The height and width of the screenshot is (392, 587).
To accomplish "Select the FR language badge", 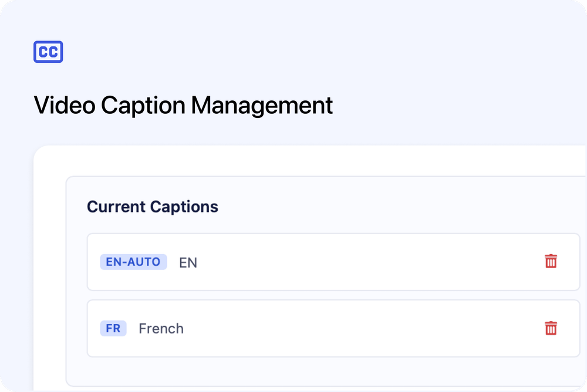I will point(113,328).
